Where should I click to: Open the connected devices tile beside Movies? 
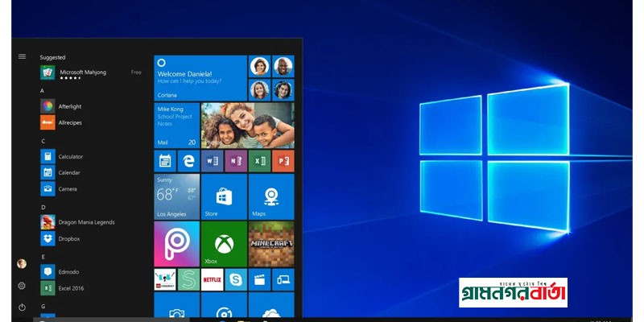[x=283, y=279]
